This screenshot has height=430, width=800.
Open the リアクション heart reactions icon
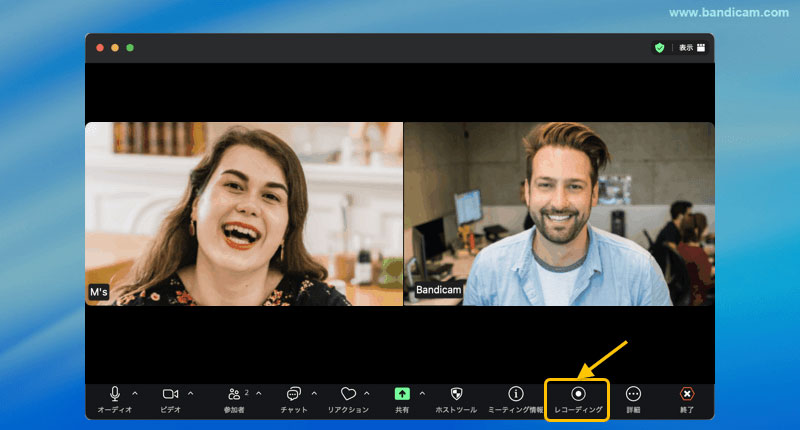[x=348, y=395]
